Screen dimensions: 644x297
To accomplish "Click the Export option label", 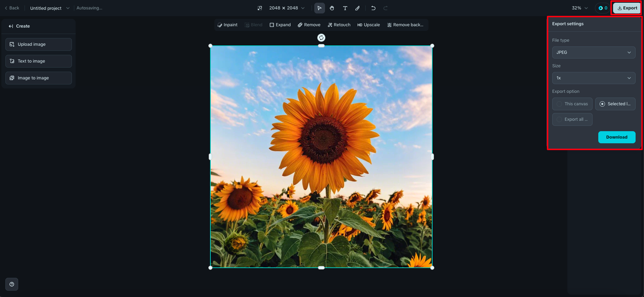I will click(x=566, y=91).
